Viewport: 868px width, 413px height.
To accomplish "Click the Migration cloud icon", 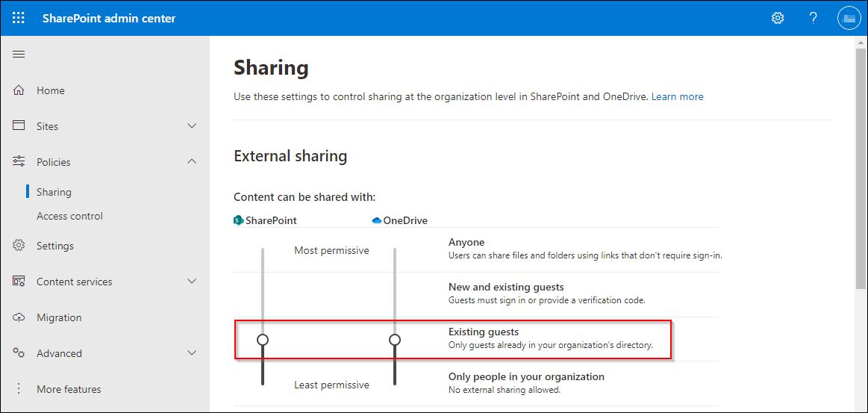I will coord(19,317).
